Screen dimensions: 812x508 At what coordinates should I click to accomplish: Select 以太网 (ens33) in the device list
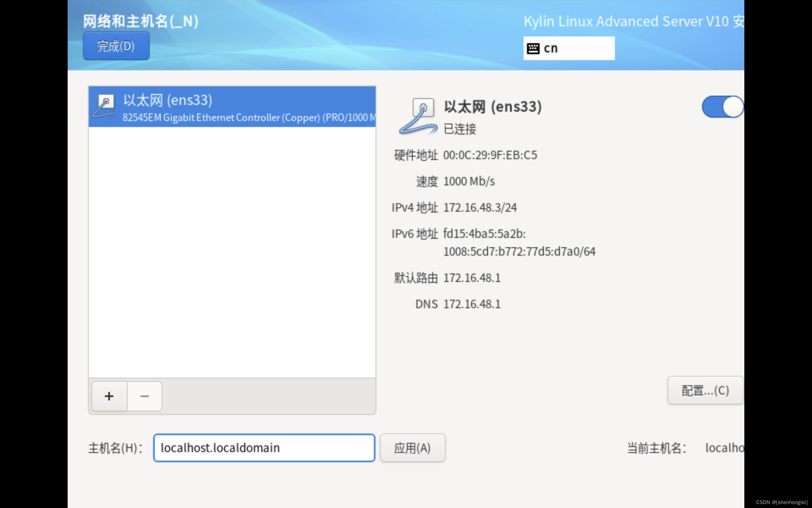tap(232, 107)
